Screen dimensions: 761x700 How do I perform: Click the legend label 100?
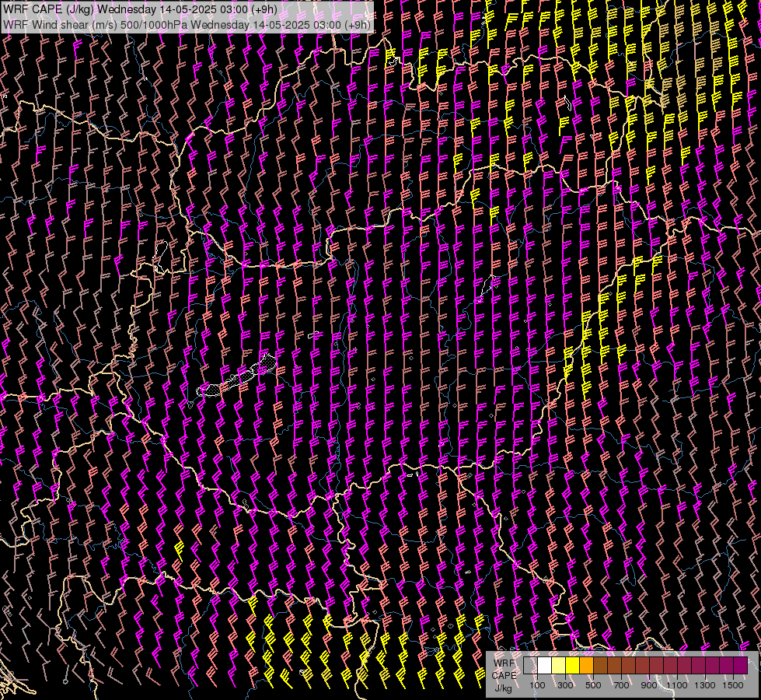pyautogui.click(x=537, y=685)
